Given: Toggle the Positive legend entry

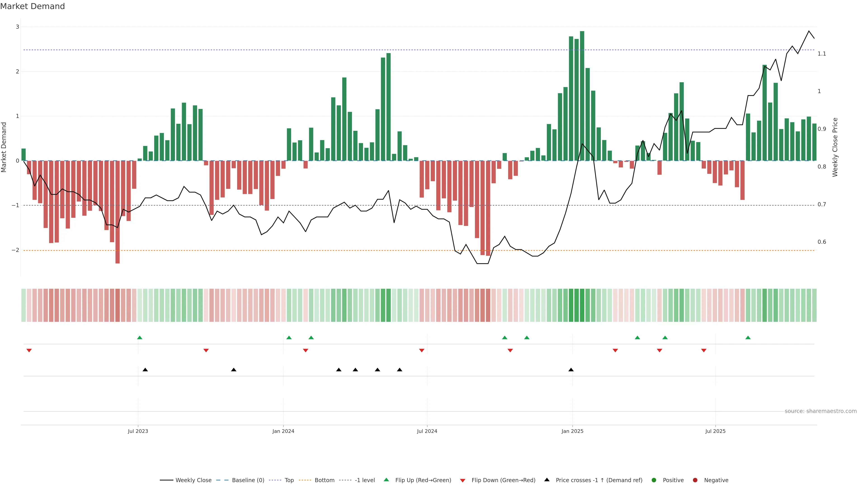Looking at the screenshot, I should 673,480.
